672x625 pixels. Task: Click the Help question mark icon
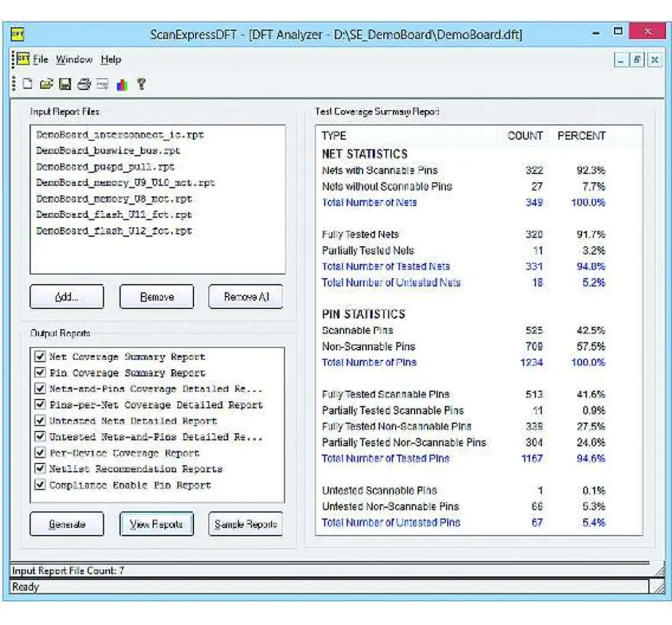click(141, 84)
